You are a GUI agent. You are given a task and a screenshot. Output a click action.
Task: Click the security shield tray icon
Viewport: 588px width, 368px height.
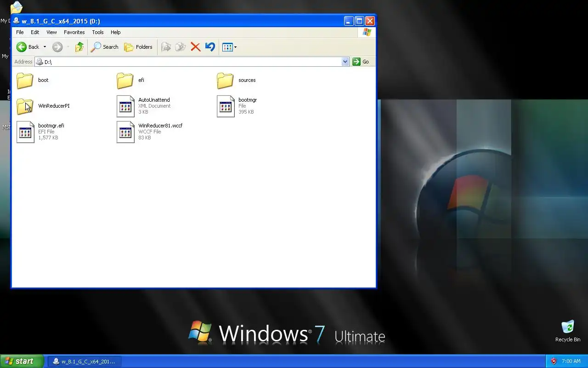pyautogui.click(x=554, y=361)
